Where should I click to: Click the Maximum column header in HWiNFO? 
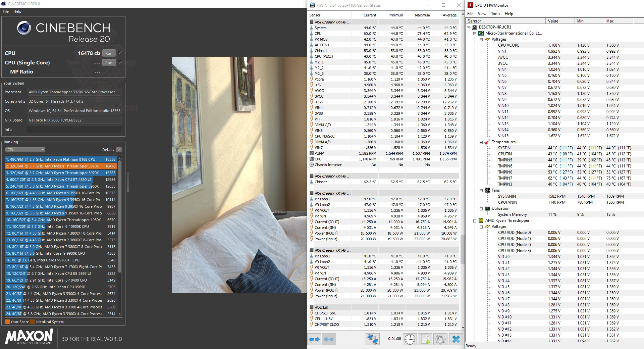click(419, 15)
